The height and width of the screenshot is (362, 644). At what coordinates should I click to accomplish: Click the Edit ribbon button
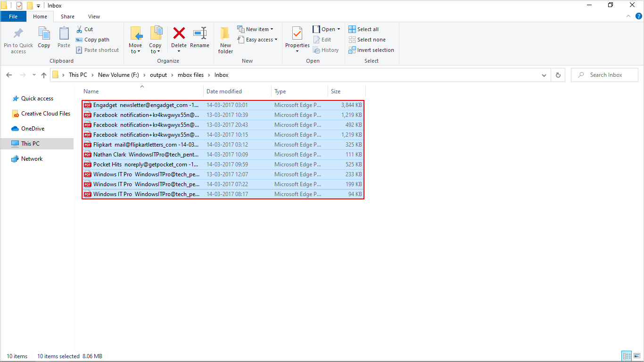(x=322, y=40)
